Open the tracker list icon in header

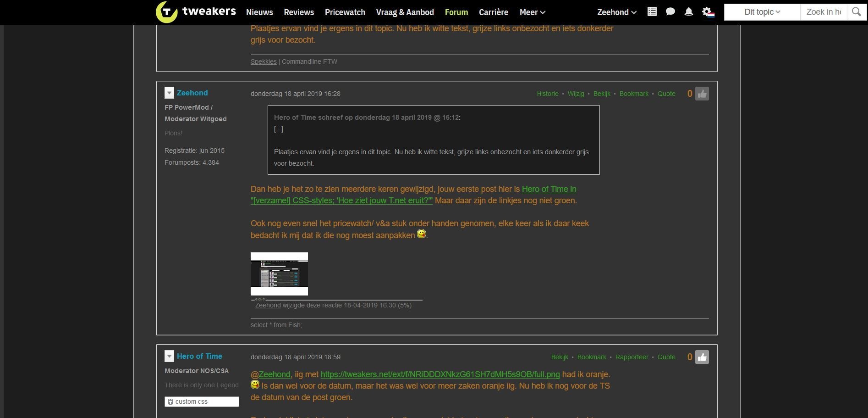point(652,12)
